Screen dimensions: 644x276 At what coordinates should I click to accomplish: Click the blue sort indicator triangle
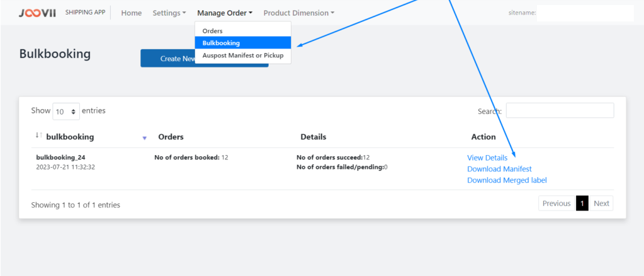144,138
